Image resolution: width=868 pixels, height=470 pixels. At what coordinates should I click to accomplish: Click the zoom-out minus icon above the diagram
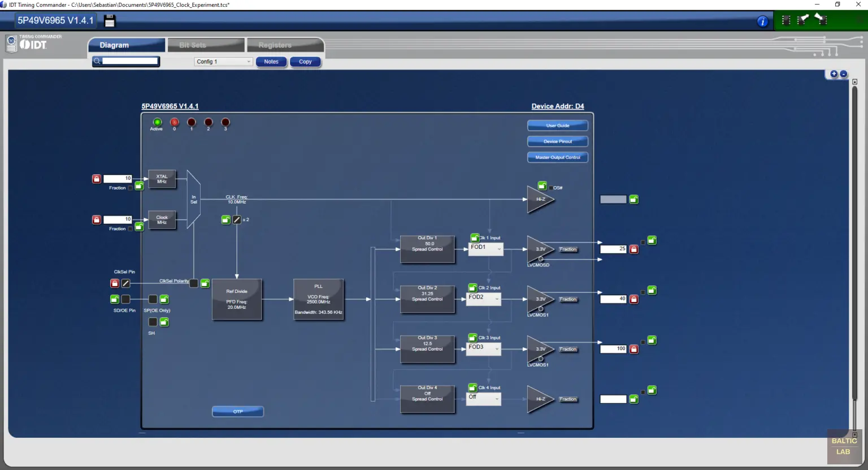(x=843, y=74)
